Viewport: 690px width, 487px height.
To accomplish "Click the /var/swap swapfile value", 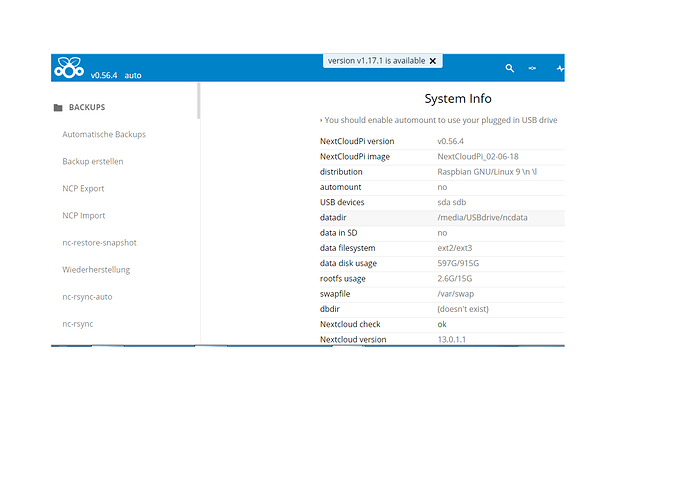I will click(x=455, y=294).
